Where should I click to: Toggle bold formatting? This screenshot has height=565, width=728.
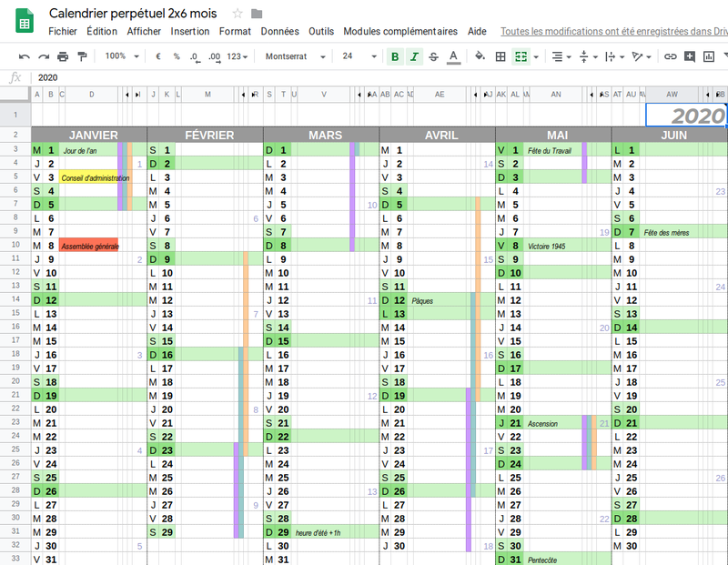tap(394, 56)
